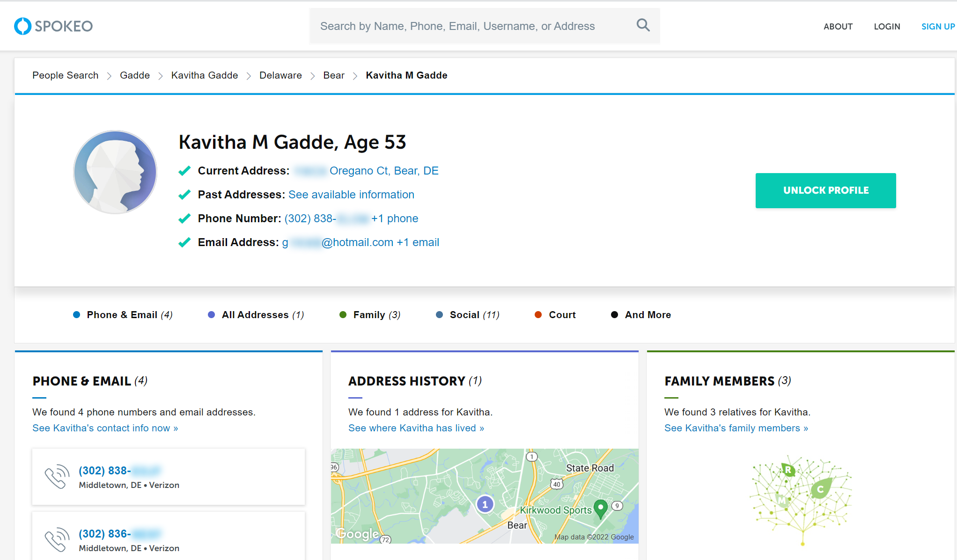
Task: Click See Kavitha's family members link
Action: (736, 428)
